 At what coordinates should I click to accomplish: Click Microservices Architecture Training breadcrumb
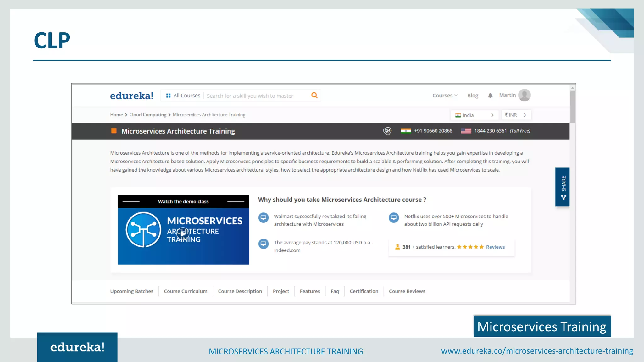pyautogui.click(x=209, y=115)
